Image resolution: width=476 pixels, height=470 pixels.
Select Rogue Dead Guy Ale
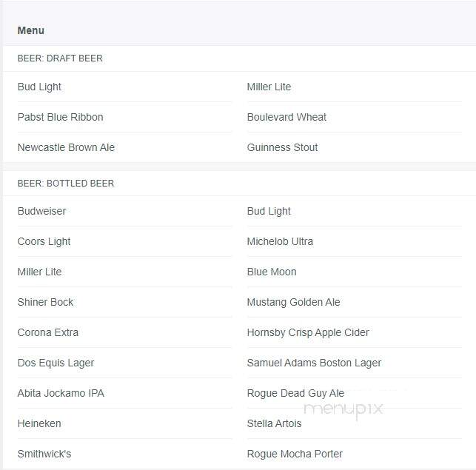pos(295,394)
